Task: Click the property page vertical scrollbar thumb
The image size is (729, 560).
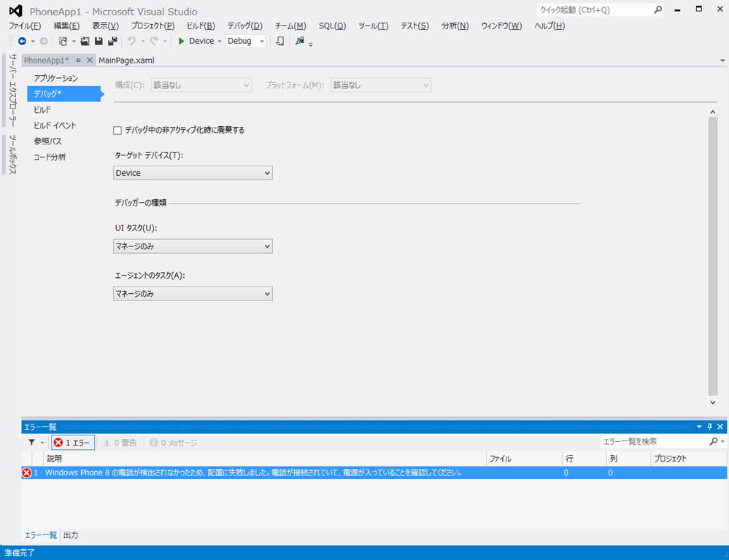Action: click(713, 257)
